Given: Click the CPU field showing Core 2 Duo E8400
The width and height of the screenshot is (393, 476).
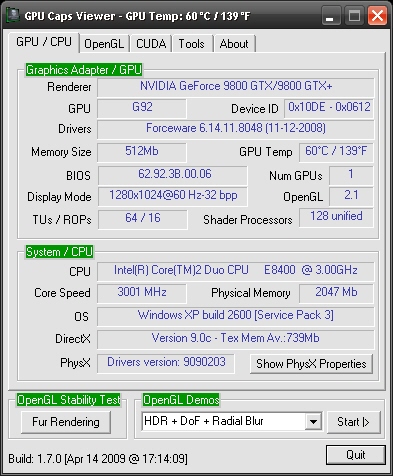Looking at the screenshot, I should 236,271.
